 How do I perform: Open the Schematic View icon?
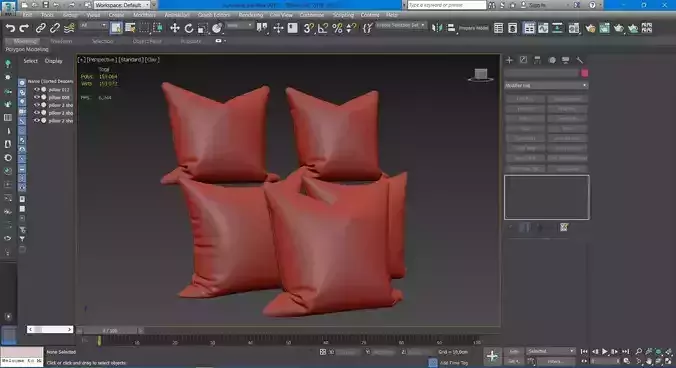(557, 28)
